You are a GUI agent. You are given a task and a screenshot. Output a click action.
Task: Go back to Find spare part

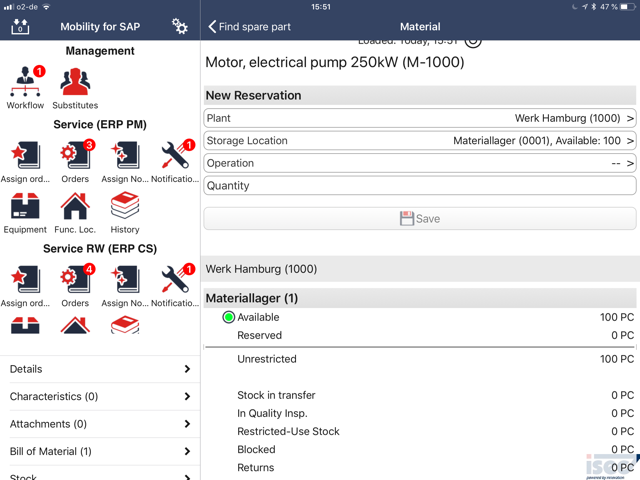tap(249, 27)
